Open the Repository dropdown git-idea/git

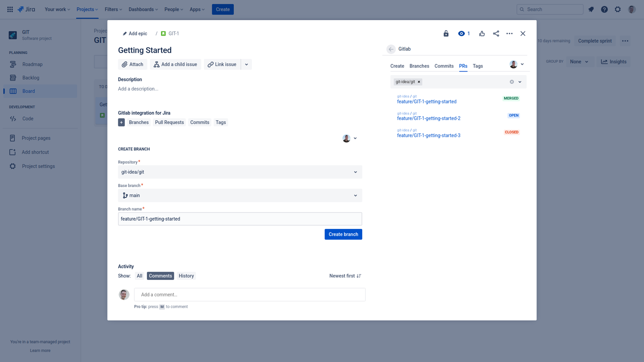tap(240, 172)
